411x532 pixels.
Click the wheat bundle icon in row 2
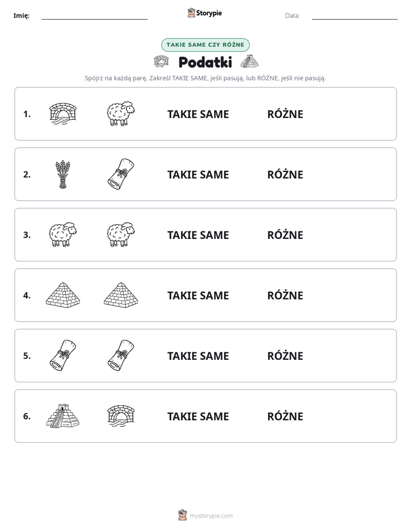pos(63,174)
